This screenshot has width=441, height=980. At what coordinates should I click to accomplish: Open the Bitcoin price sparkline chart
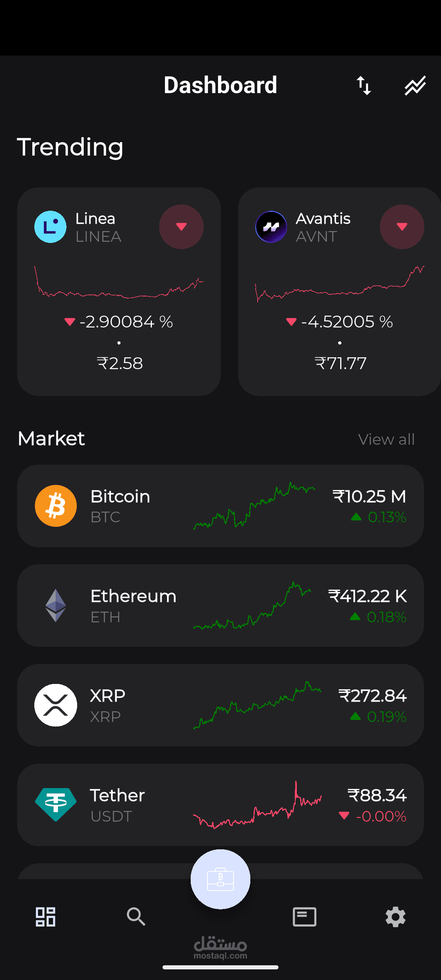coord(254,506)
